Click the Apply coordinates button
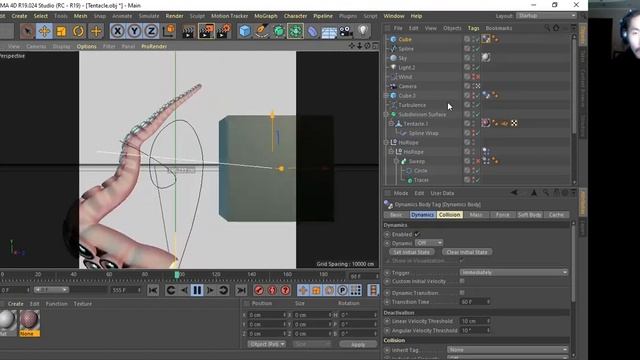 point(358,344)
